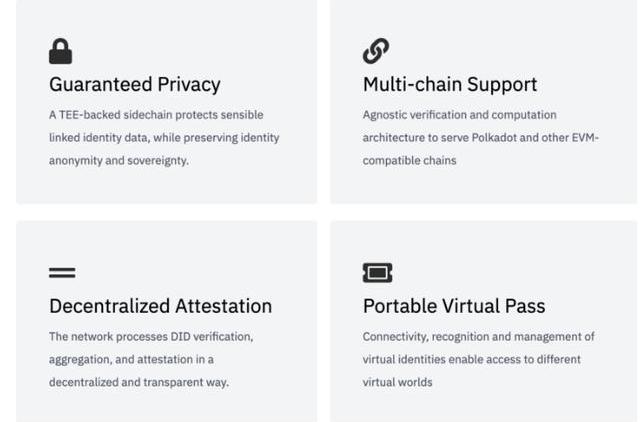Click the 'aggregation, and attestation in a' line
This screenshot has width=640, height=422.
[x=131, y=360]
